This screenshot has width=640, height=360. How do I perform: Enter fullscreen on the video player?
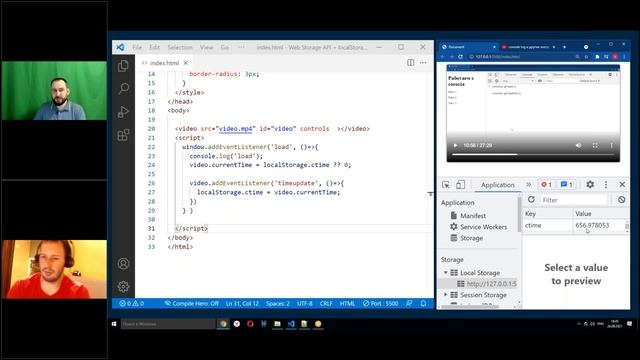595,145
